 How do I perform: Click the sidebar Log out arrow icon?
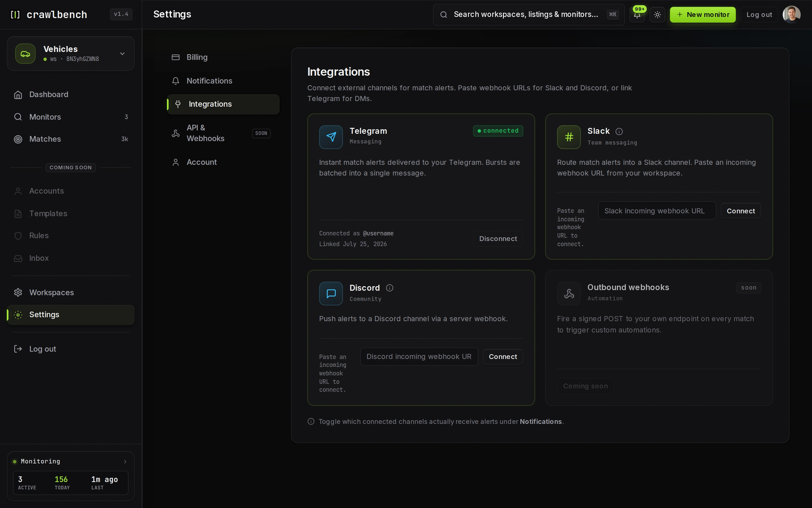click(x=18, y=349)
